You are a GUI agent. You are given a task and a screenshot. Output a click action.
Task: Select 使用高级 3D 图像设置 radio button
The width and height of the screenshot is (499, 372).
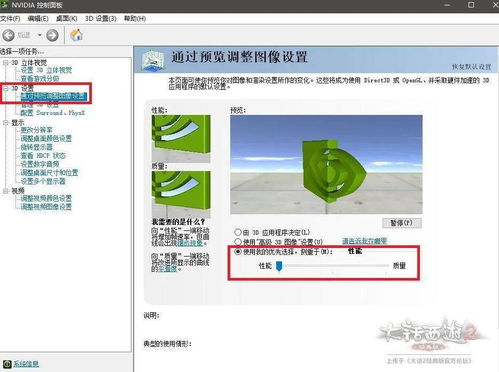pyautogui.click(x=238, y=241)
